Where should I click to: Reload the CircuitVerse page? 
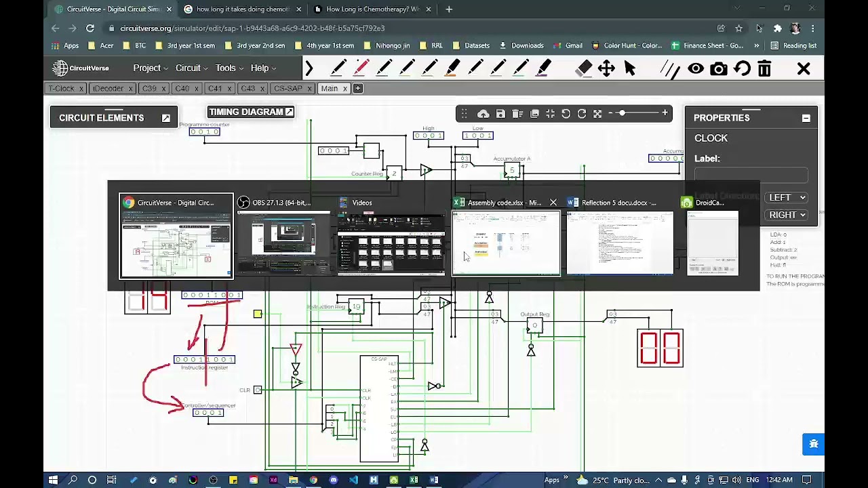click(90, 28)
